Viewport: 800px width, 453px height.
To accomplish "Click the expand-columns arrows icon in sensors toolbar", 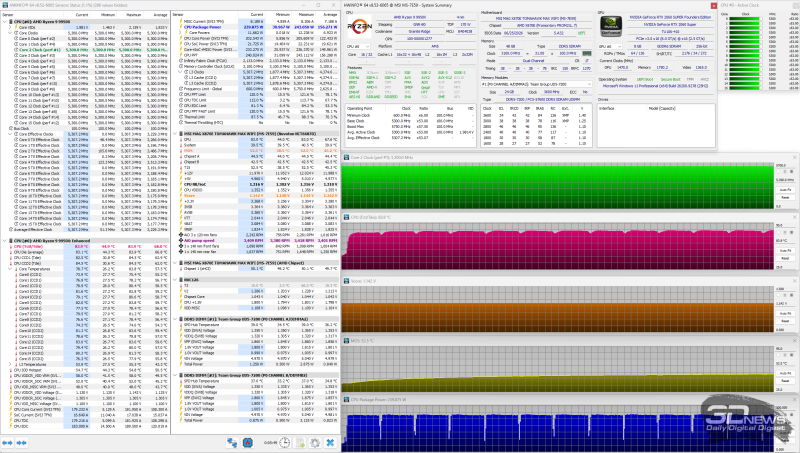I will [7, 442].
